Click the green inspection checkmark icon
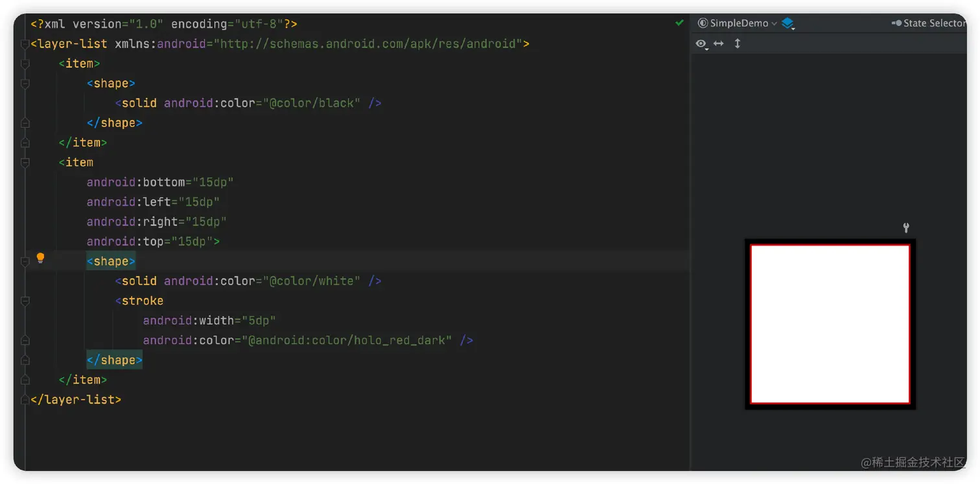The width and height of the screenshot is (980, 484). [679, 23]
